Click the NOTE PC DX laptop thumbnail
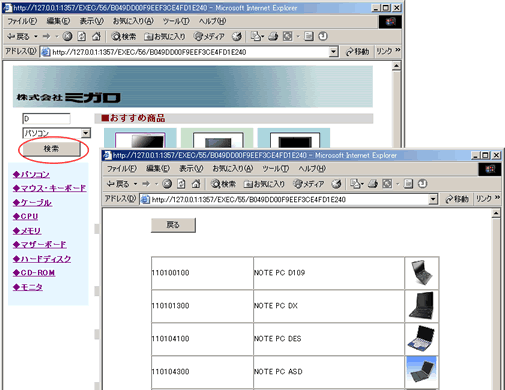 (422, 306)
